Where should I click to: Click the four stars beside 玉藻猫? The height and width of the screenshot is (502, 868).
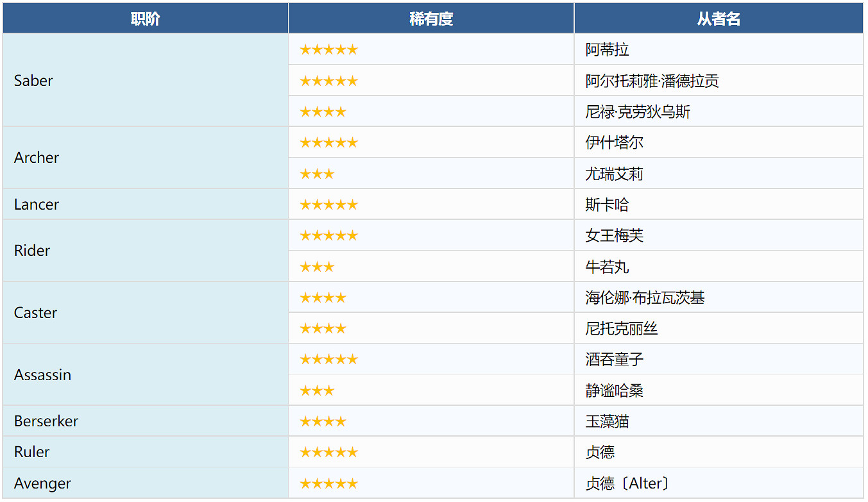tap(323, 422)
